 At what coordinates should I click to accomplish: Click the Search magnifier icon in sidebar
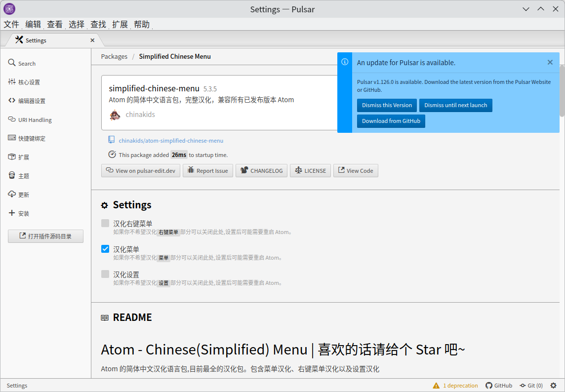coord(12,63)
